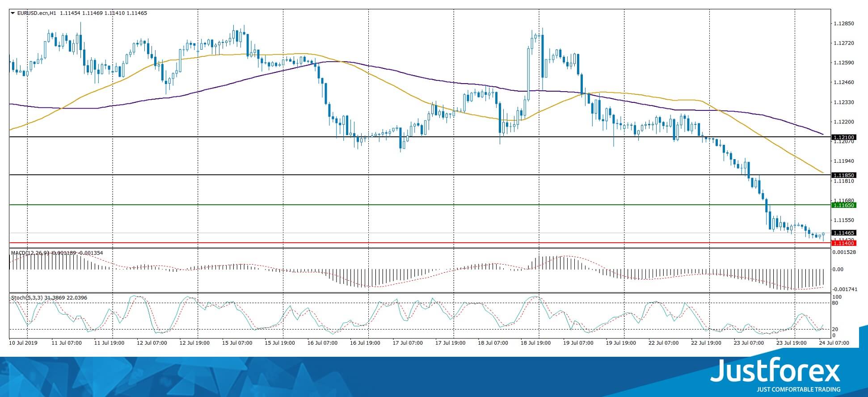The image size is (868, 397).
Task: Click the 1.12330 price axis label
Action: (x=844, y=102)
